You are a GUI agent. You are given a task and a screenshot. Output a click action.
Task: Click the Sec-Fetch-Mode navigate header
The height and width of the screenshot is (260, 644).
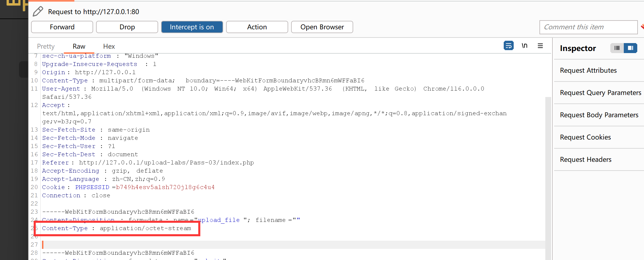(x=90, y=138)
